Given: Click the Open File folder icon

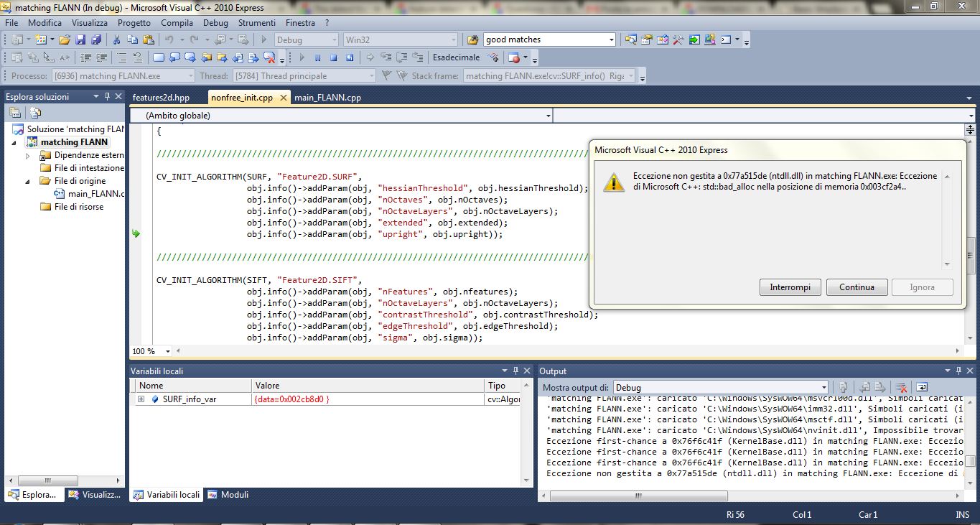Looking at the screenshot, I should [x=64, y=40].
